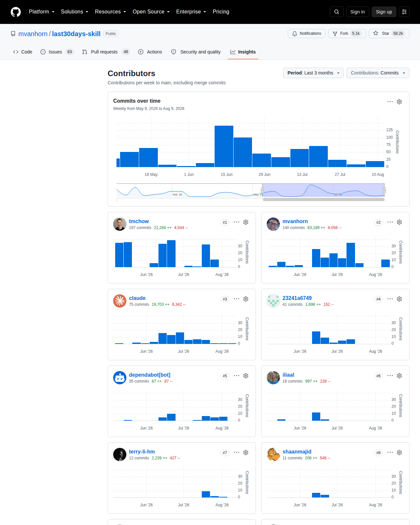Expand the Platform menu

click(42, 12)
